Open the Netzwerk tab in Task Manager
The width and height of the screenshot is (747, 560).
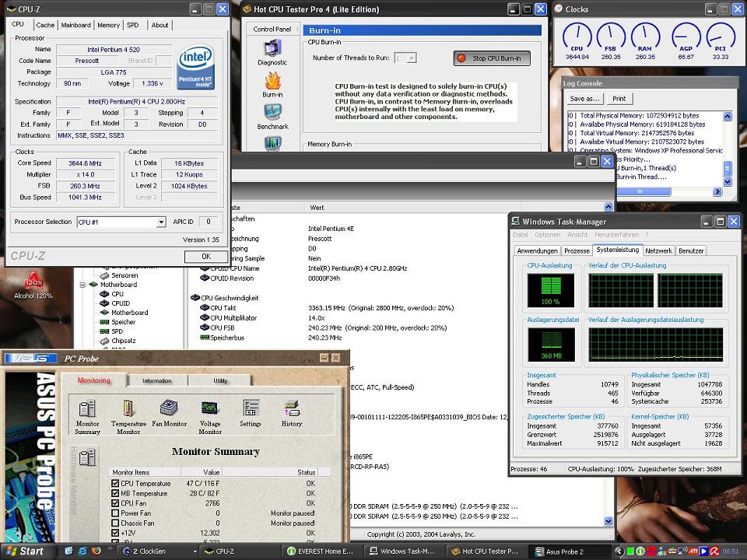(x=658, y=250)
